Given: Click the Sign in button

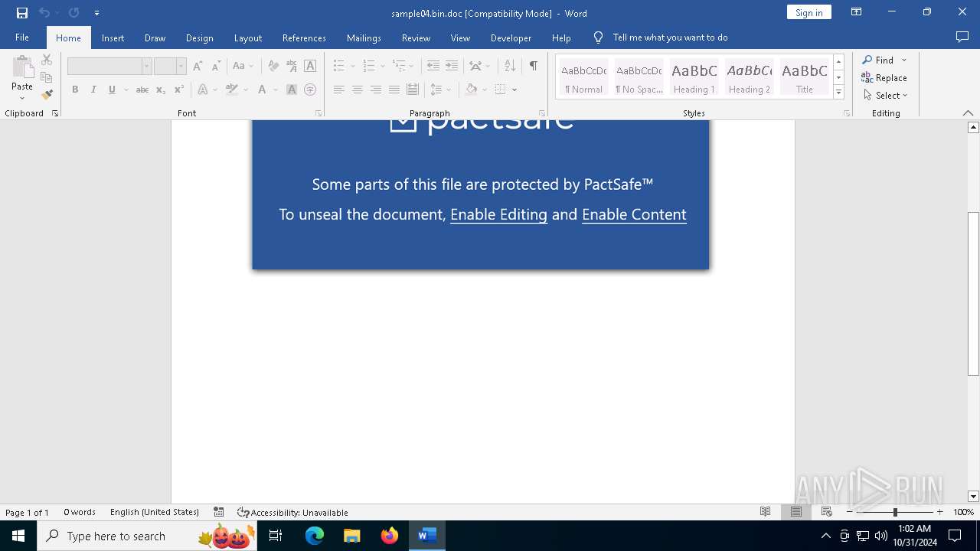Looking at the screenshot, I should [808, 12].
